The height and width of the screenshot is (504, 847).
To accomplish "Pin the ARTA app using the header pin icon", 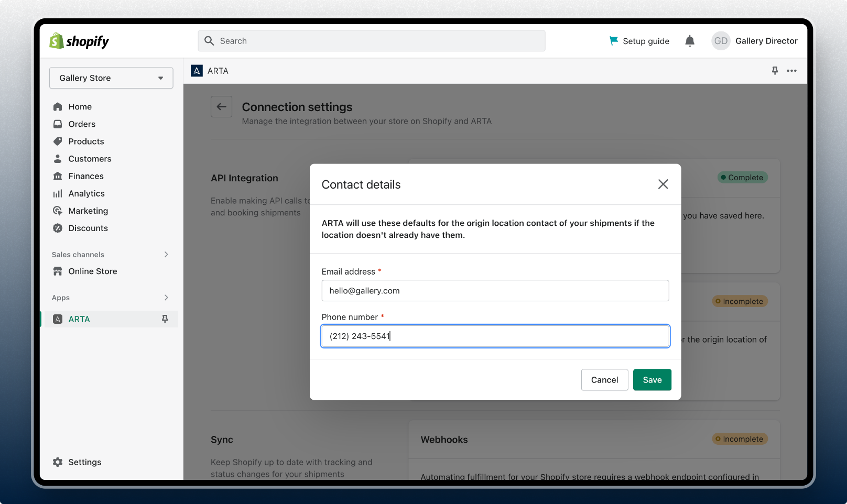I will click(775, 71).
